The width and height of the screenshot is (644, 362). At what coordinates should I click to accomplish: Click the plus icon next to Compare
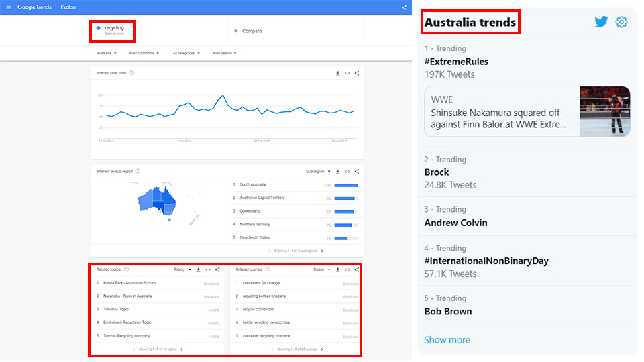235,31
